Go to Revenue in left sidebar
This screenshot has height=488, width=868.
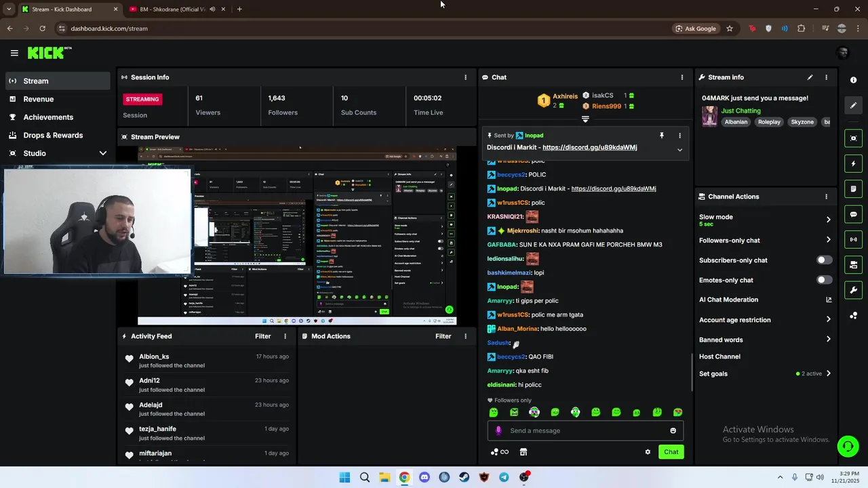click(x=58, y=99)
